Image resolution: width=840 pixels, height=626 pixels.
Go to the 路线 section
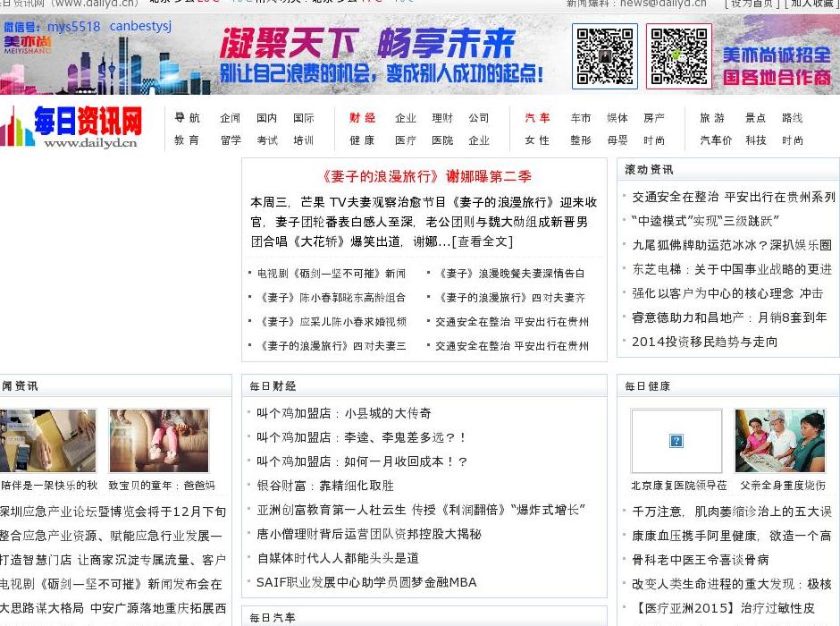[x=792, y=118]
